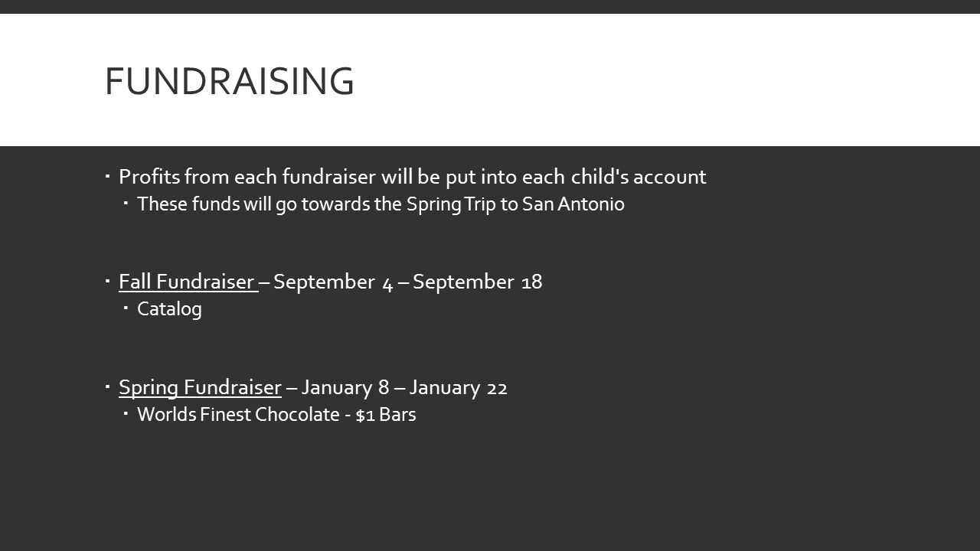Click the January 22 date text
Image resolution: width=980 pixels, height=551 pixels.
[458, 388]
